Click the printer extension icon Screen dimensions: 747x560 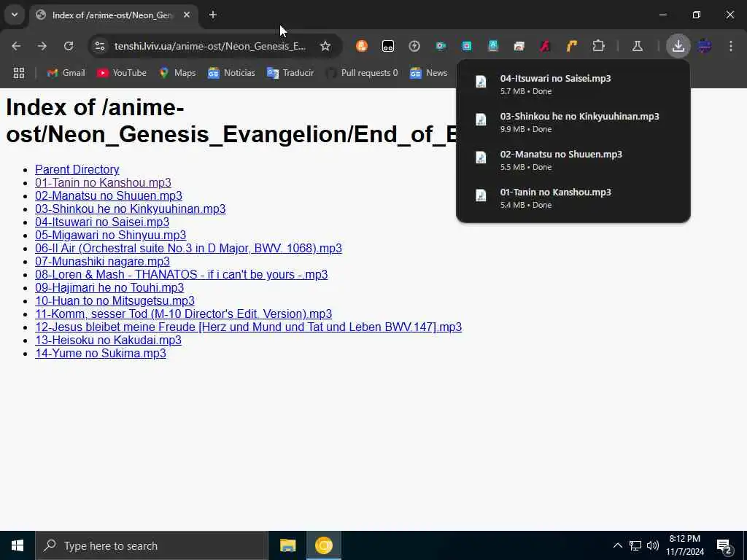[x=519, y=46]
